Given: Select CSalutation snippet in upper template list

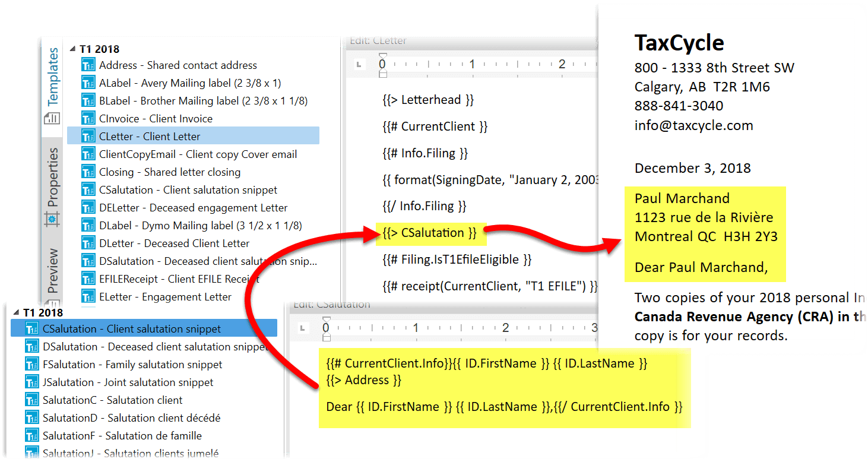Looking at the screenshot, I should tap(188, 190).
